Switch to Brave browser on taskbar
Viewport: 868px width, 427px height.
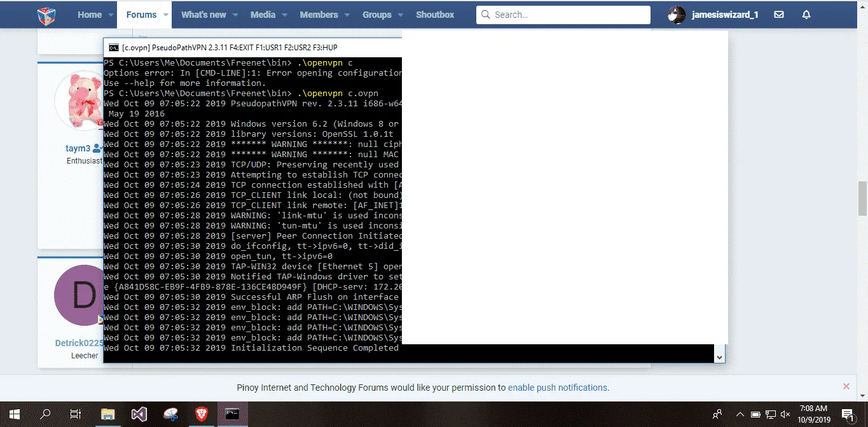point(202,414)
